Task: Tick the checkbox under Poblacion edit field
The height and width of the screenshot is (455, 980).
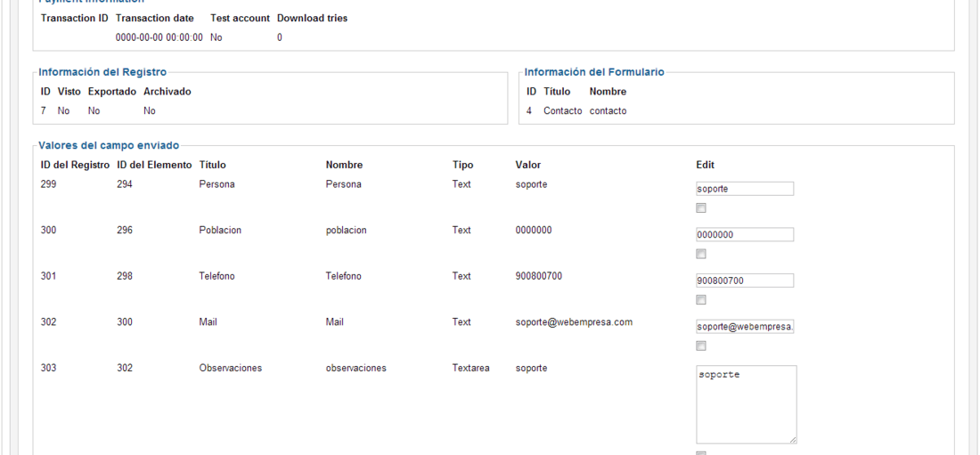Action: (700, 254)
